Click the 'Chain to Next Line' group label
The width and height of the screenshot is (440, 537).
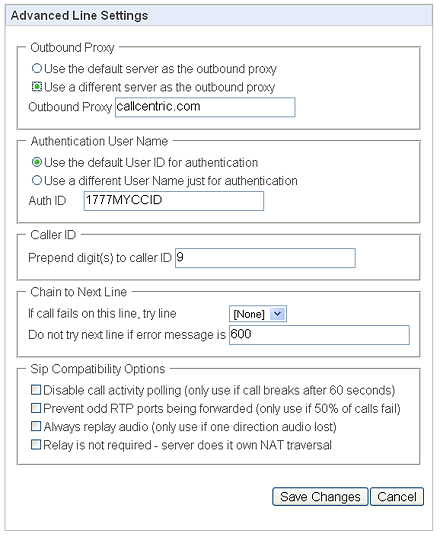(78, 292)
